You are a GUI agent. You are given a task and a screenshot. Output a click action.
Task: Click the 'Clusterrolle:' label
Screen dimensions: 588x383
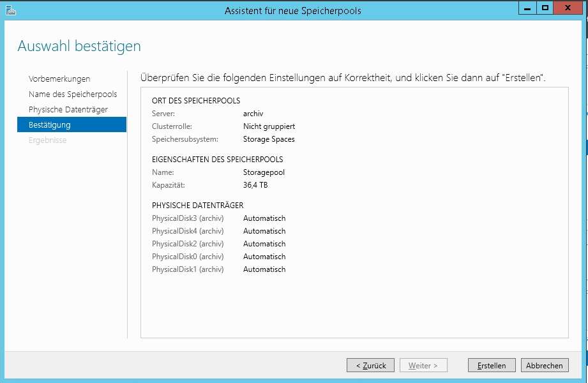click(172, 126)
